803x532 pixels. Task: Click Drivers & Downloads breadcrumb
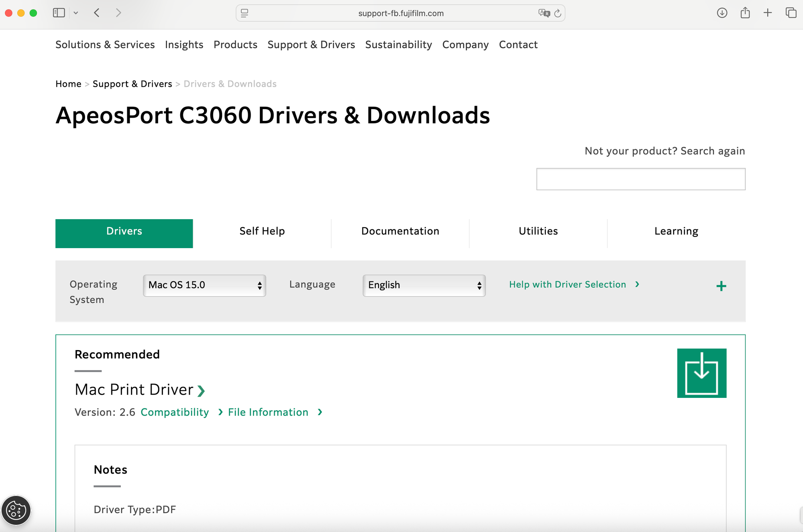[230, 84]
